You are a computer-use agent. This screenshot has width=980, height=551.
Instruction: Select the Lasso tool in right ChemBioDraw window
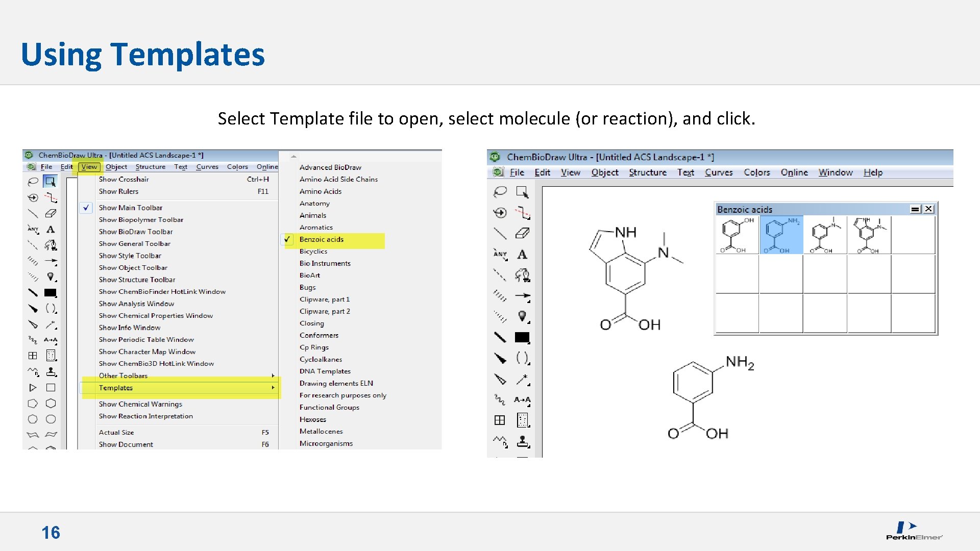[500, 192]
